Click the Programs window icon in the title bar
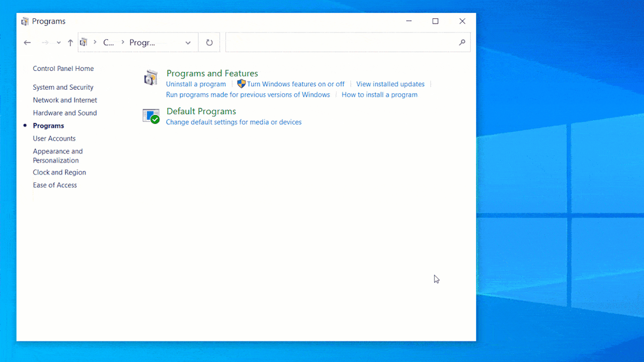Screen dimensions: 644x362 26,21
